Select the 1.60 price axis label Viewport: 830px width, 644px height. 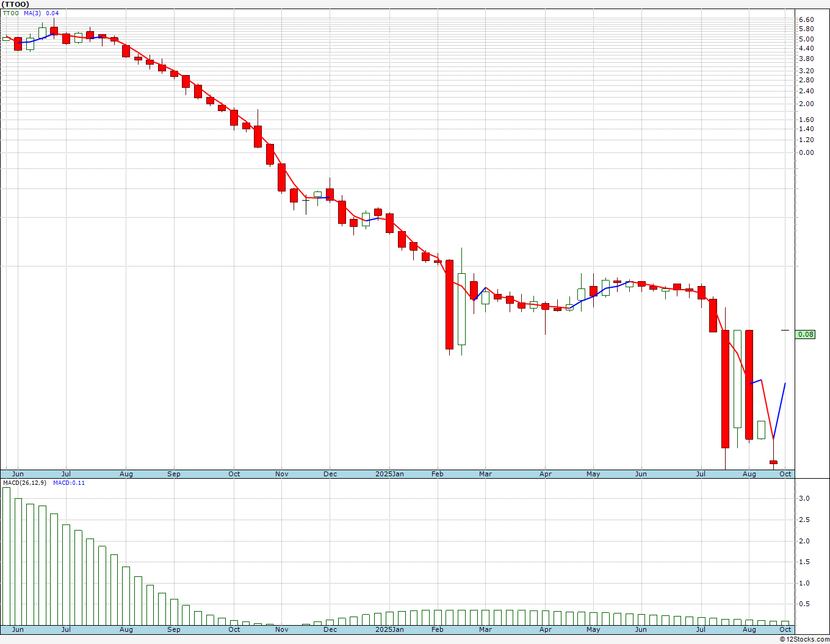coord(806,120)
